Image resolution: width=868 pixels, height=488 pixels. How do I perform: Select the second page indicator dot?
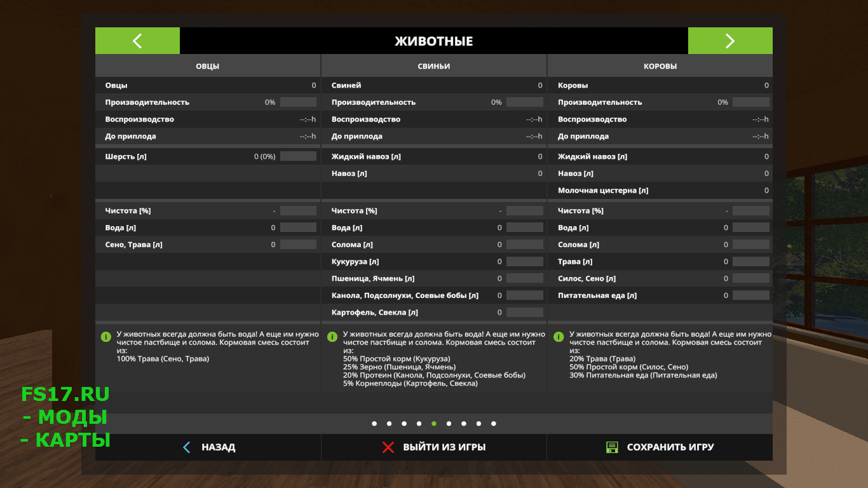pyautogui.click(x=389, y=424)
